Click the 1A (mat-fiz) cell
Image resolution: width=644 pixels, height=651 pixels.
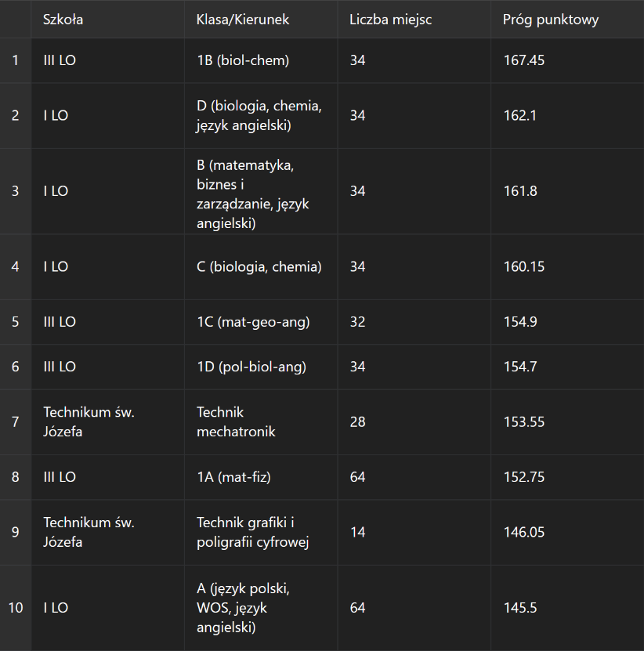[261, 477]
